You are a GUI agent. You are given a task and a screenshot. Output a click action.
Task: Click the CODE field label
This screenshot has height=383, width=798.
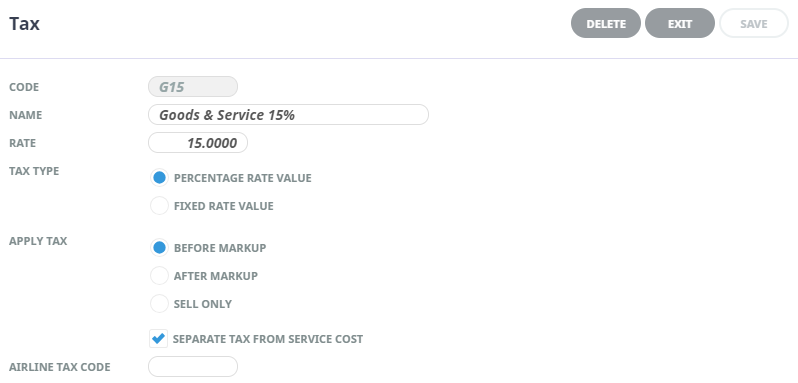(x=24, y=87)
